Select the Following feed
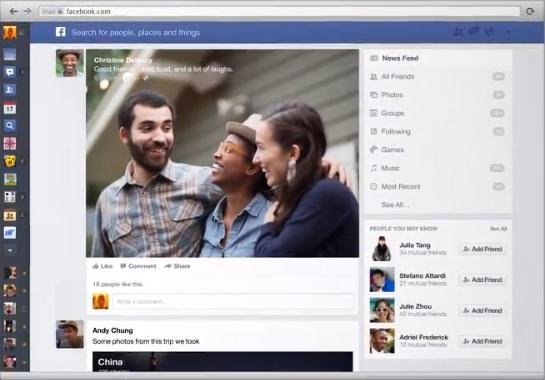This screenshot has width=545, height=380. coord(438,131)
